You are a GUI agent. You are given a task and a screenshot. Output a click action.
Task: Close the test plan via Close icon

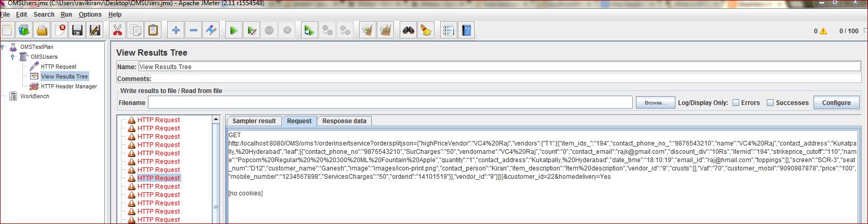click(x=60, y=31)
